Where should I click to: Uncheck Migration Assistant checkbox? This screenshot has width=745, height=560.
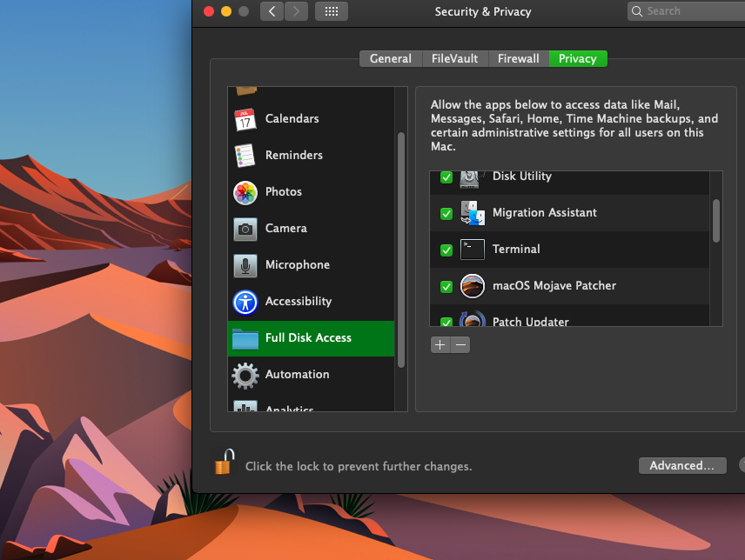click(446, 214)
